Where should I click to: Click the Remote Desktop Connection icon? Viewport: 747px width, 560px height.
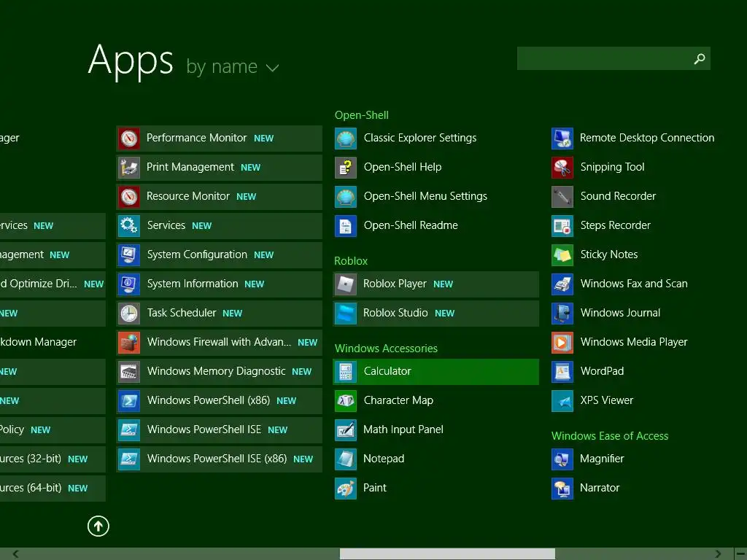click(562, 139)
